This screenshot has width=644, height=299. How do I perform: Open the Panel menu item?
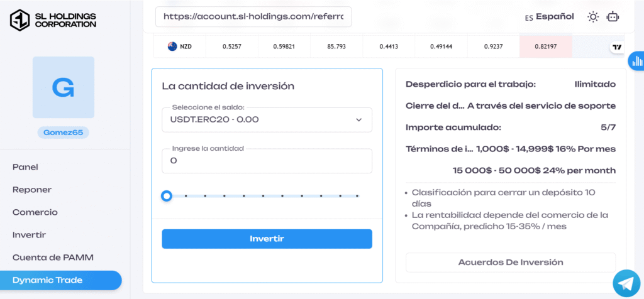tap(25, 167)
